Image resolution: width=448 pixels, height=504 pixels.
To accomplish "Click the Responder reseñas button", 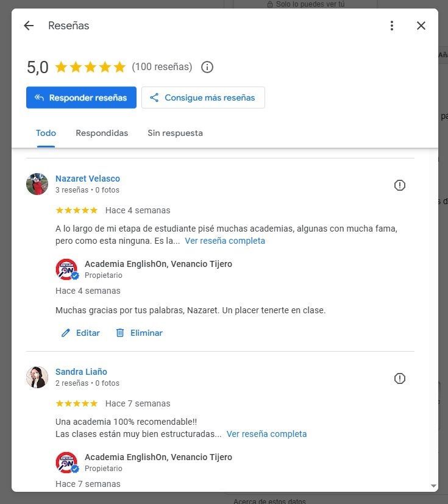I will tap(81, 98).
